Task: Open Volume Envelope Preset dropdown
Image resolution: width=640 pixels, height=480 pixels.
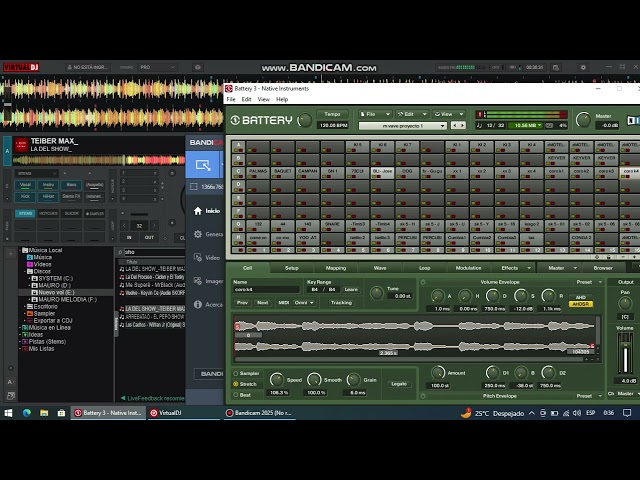Action: pyautogui.click(x=589, y=282)
